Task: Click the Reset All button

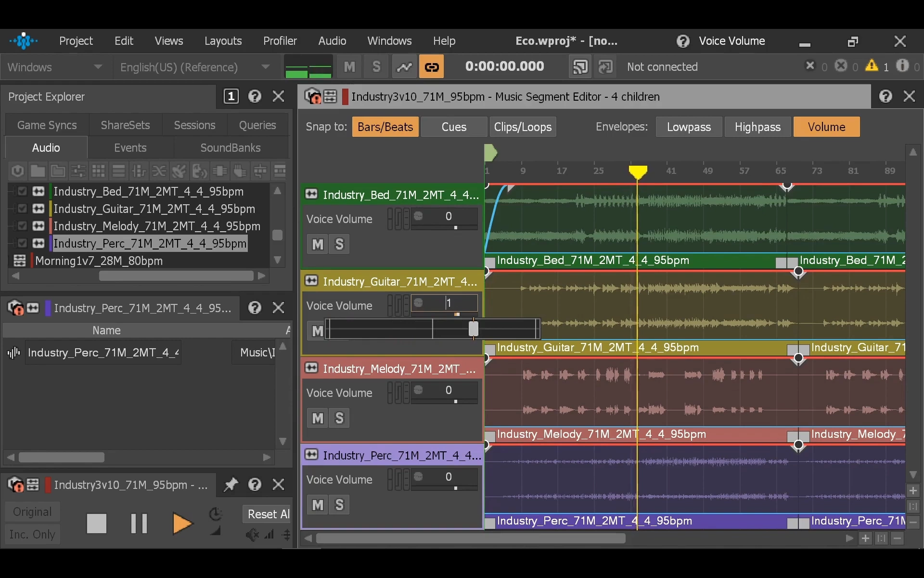Action: coord(268,514)
